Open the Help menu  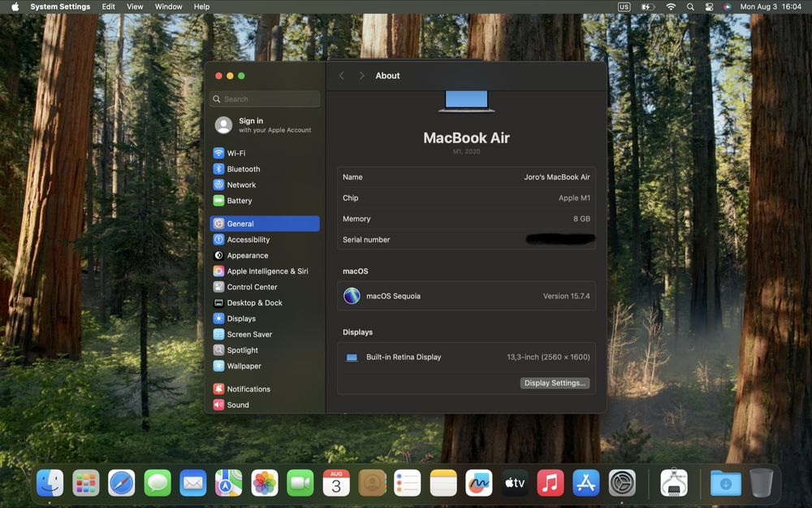point(201,7)
